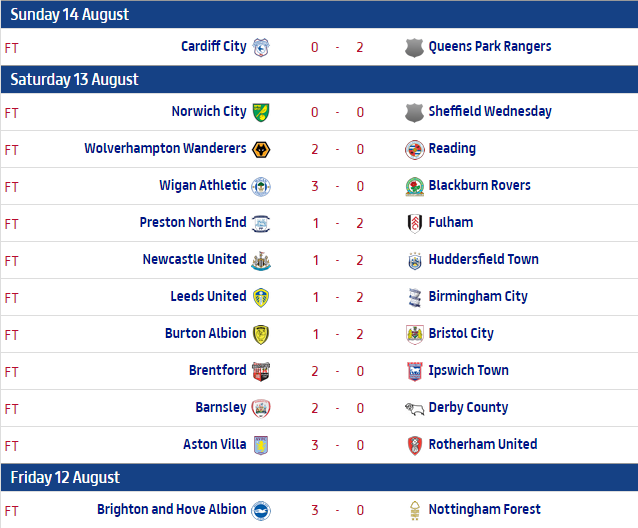Click FT status of Brentford match
The image size is (638, 528).
(12, 371)
